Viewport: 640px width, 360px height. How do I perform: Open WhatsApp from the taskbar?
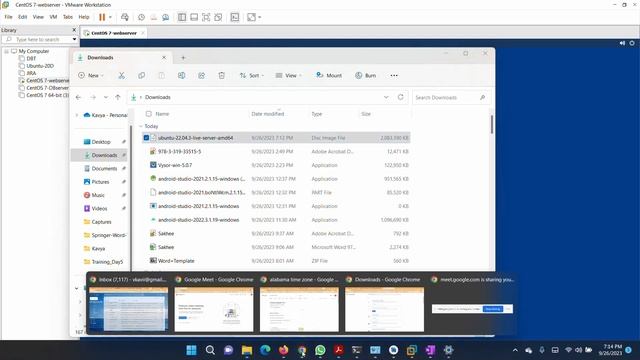coord(320,350)
